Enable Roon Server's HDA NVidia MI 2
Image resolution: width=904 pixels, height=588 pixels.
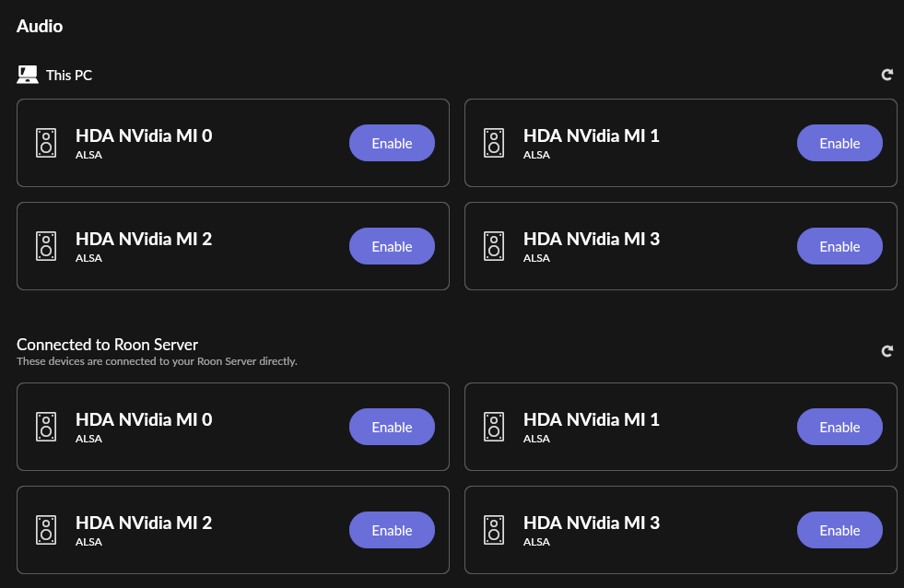pos(392,530)
